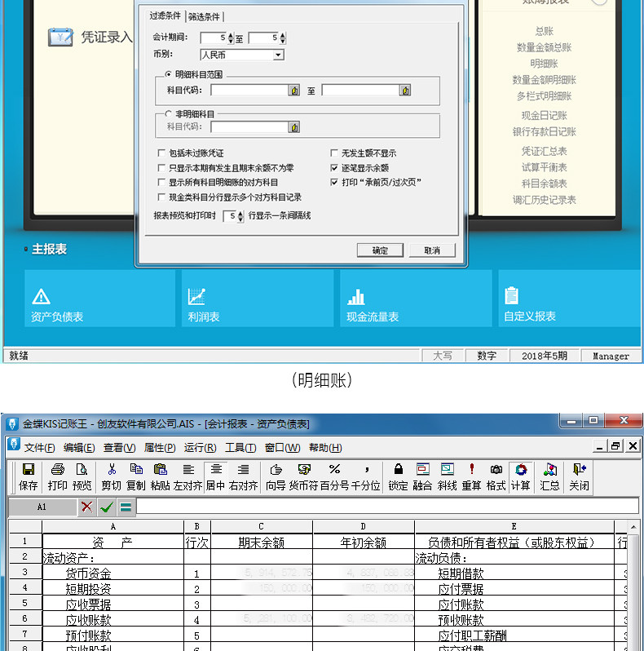Open lookup for starting 科目代码
Screen dimensions: 644x651
point(294,90)
